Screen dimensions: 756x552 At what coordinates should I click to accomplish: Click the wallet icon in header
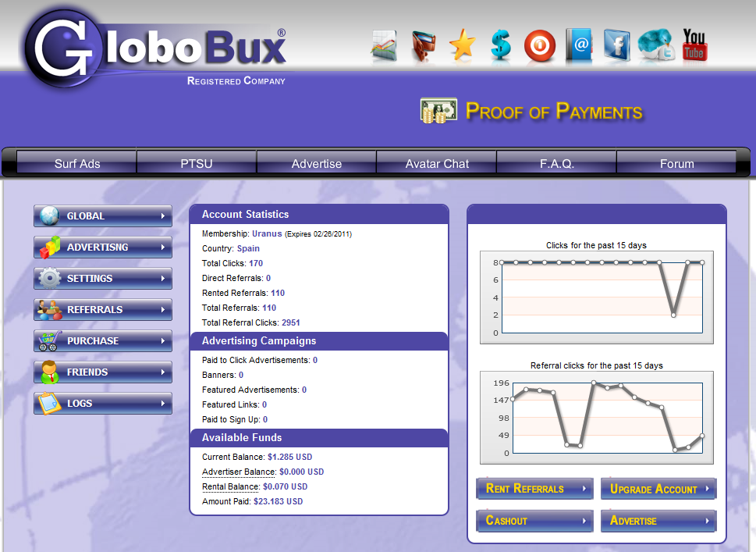tap(424, 46)
